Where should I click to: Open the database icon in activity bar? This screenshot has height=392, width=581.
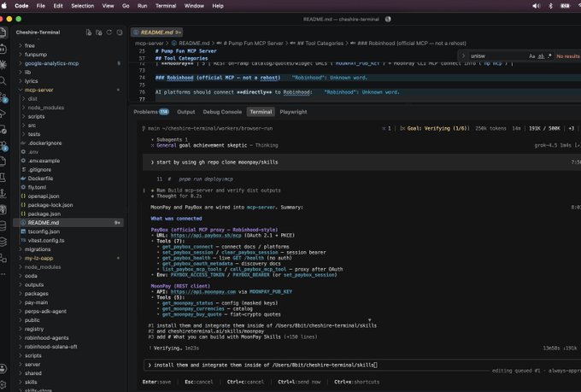pos(3,225)
